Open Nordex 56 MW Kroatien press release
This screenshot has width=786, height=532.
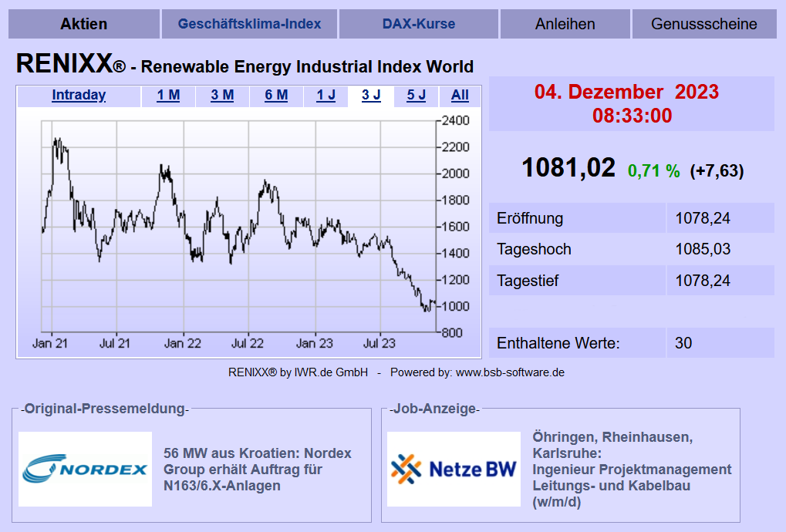tap(257, 470)
